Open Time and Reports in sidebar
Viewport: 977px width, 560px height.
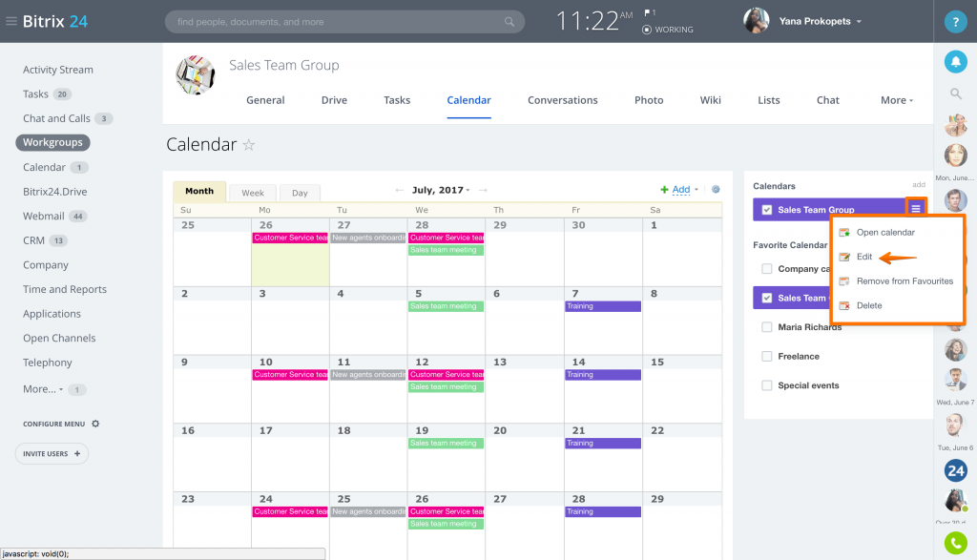(65, 289)
